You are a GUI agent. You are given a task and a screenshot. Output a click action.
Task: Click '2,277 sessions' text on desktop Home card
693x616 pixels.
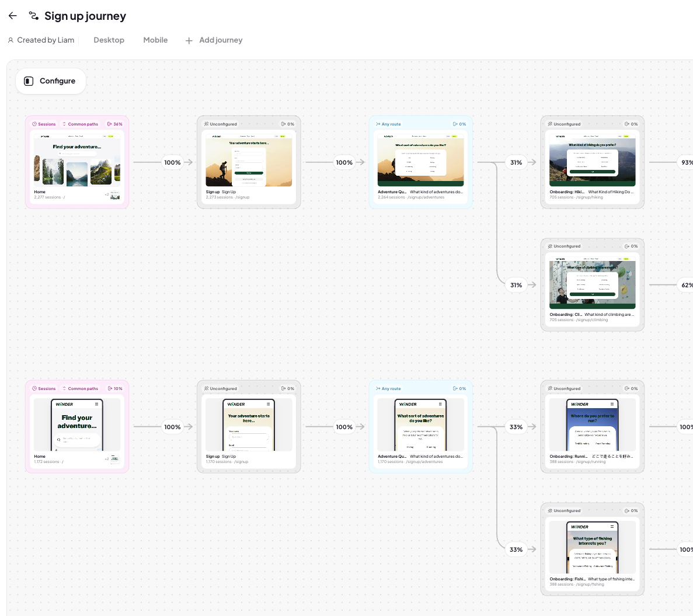(47, 197)
